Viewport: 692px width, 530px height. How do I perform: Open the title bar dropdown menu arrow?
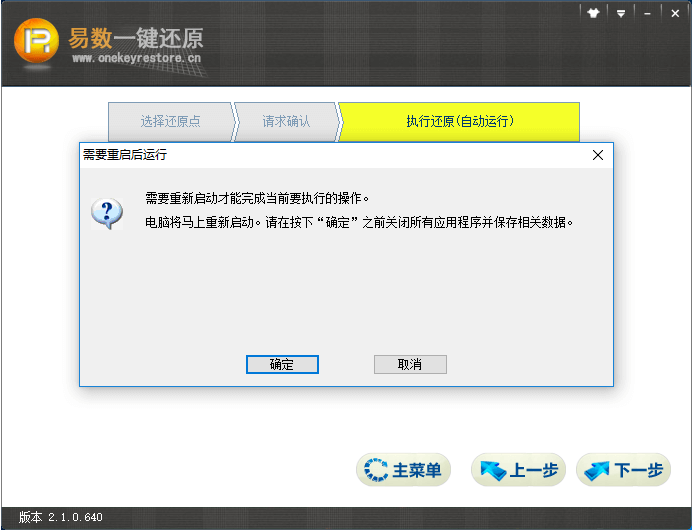[621, 13]
